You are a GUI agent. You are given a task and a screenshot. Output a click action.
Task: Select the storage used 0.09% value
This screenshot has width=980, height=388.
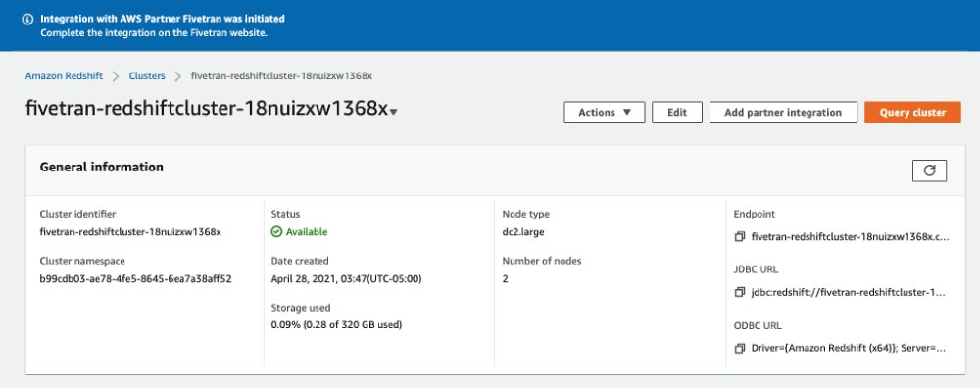coord(336,325)
